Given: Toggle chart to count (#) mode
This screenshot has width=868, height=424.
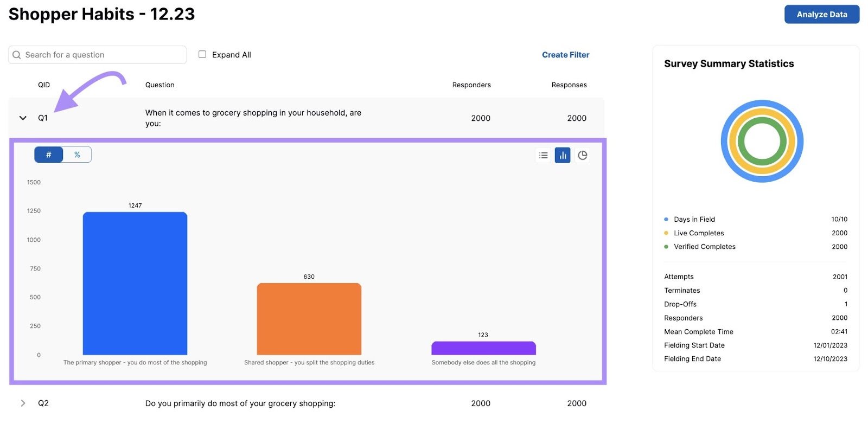Looking at the screenshot, I should (x=49, y=155).
